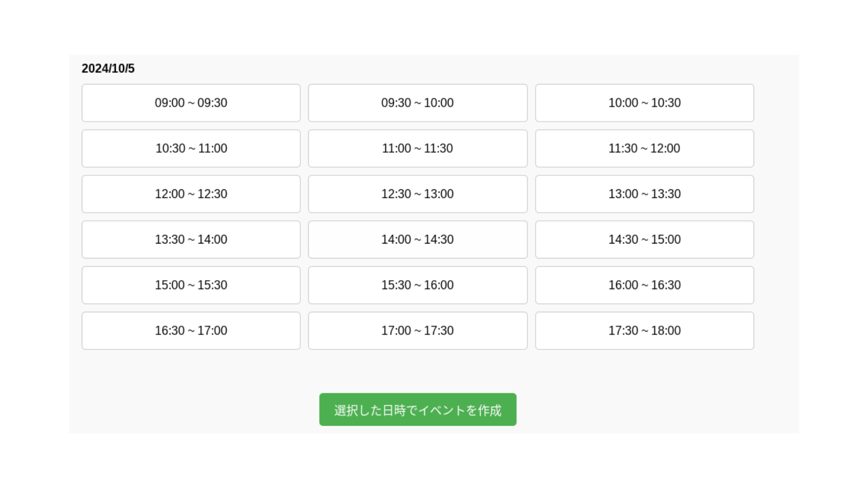Image resolution: width=868 pixels, height=488 pixels.
Task: Pick the 14:30 ~ 15:00 slot
Action: [x=644, y=239]
